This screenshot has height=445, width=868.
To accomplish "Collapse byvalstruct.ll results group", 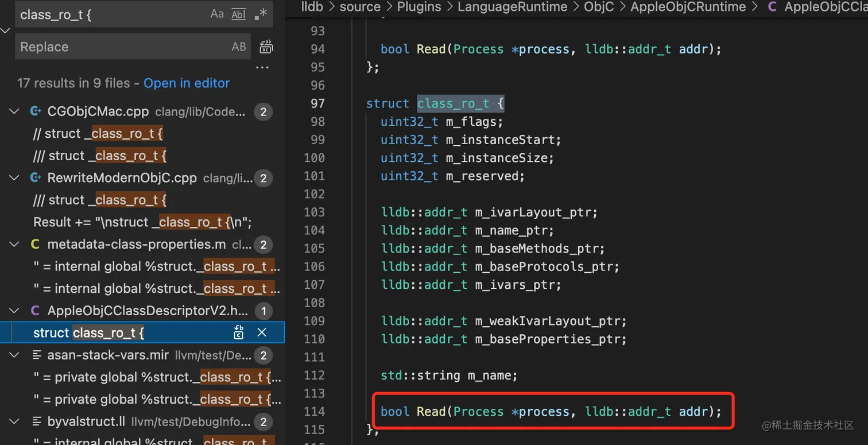I will (x=14, y=422).
